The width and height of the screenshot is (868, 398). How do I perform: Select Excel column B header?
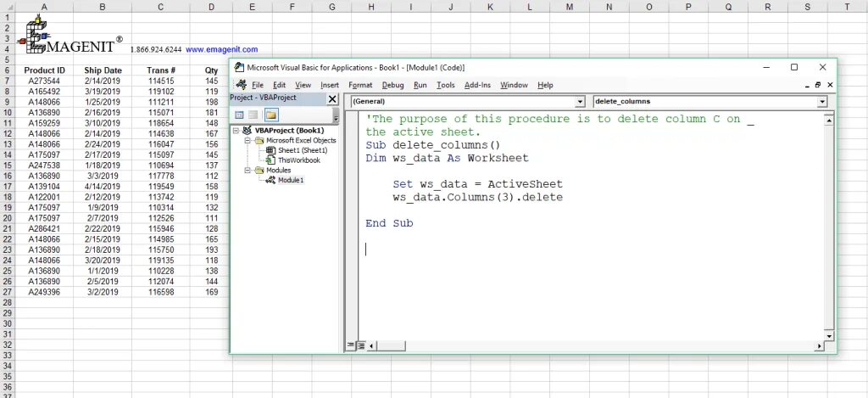[103, 7]
